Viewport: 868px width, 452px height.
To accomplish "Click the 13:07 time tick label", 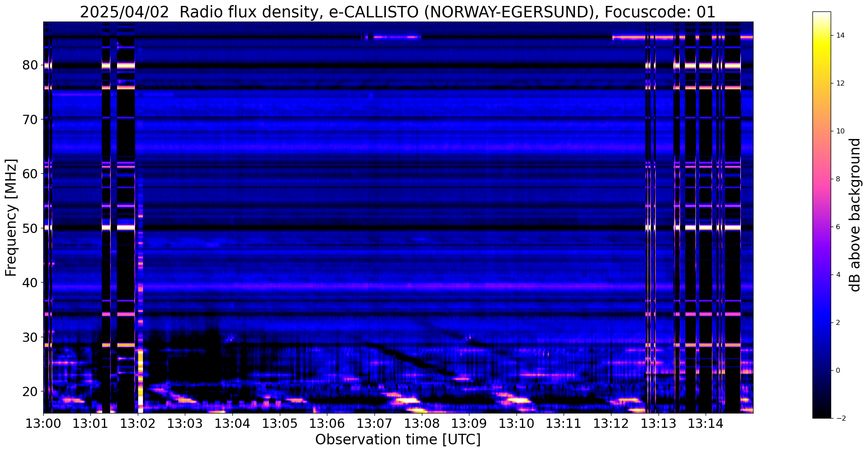I will pos(374,423).
